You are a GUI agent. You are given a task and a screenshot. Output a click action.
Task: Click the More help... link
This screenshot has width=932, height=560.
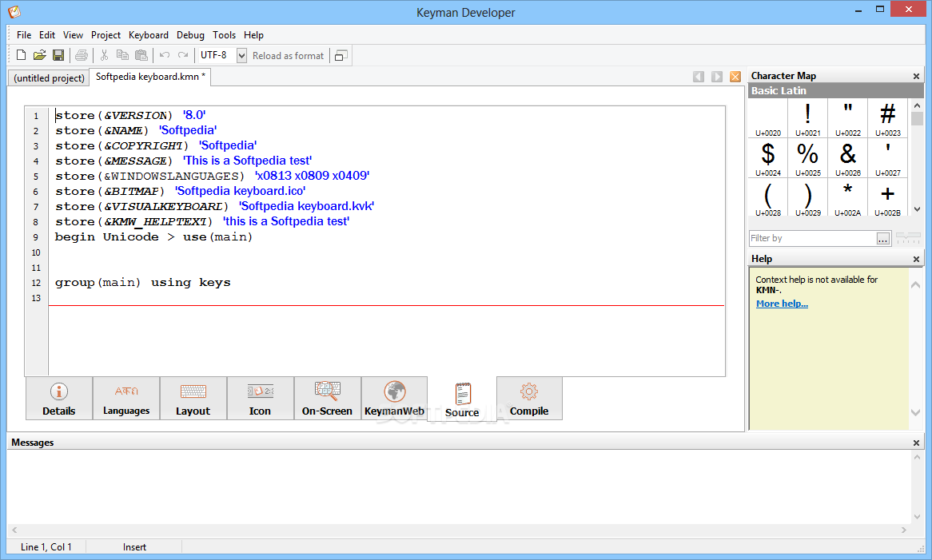pyautogui.click(x=782, y=304)
